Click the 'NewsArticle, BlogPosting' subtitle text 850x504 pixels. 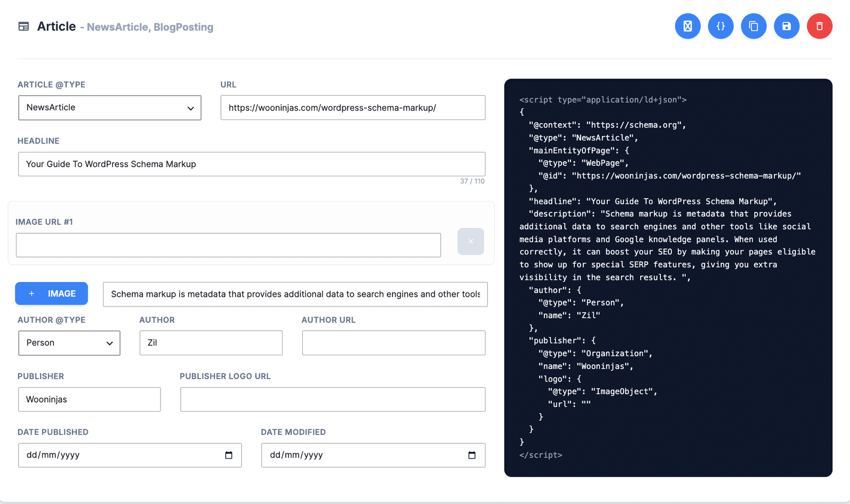click(x=150, y=27)
